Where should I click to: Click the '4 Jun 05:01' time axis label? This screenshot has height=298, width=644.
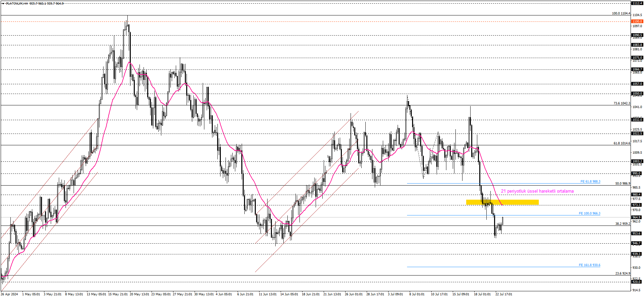(224, 294)
